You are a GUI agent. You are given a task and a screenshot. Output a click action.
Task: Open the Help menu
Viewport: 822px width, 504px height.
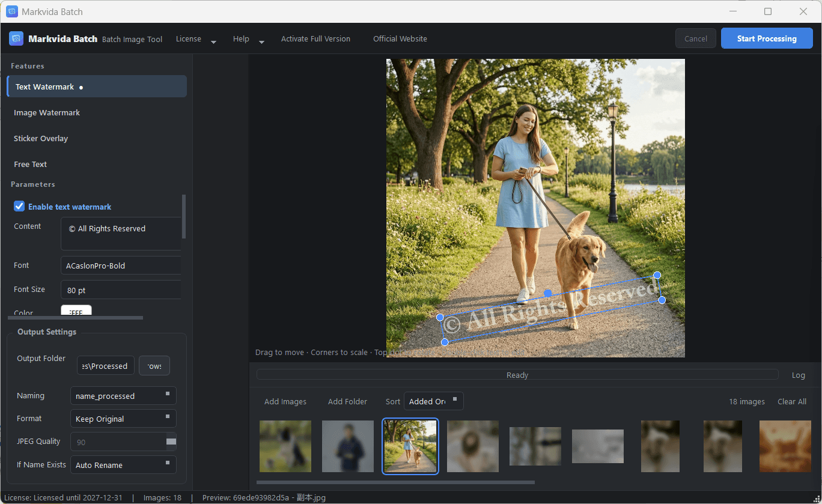248,39
